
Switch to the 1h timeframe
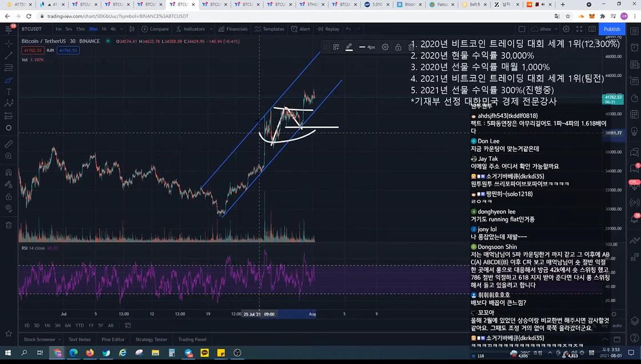coord(104,29)
